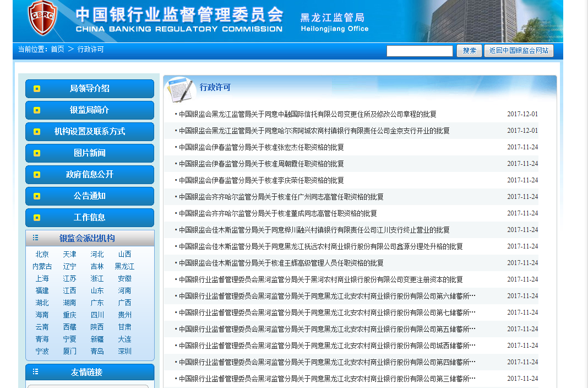588x388 pixels.
Task: Open 机构设置及联系方式 menu item
Action: tap(90, 132)
